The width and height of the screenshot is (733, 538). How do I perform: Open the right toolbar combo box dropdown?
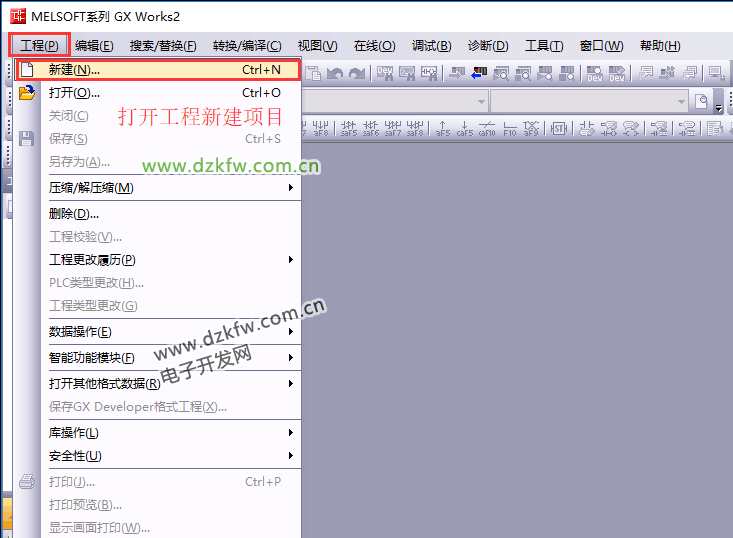[682, 101]
